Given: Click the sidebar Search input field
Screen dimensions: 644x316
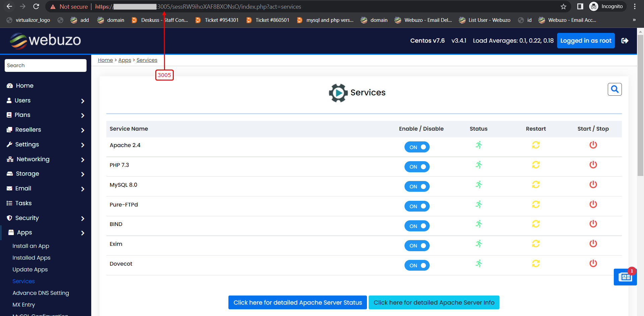Looking at the screenshot, I should (x=46, y=65).
